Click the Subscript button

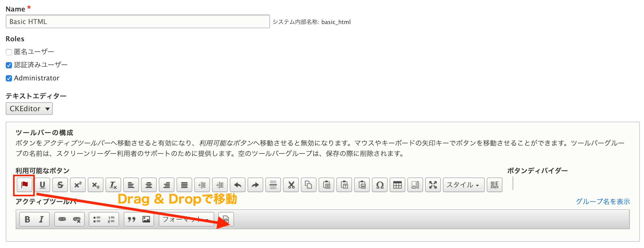[96, 185]
